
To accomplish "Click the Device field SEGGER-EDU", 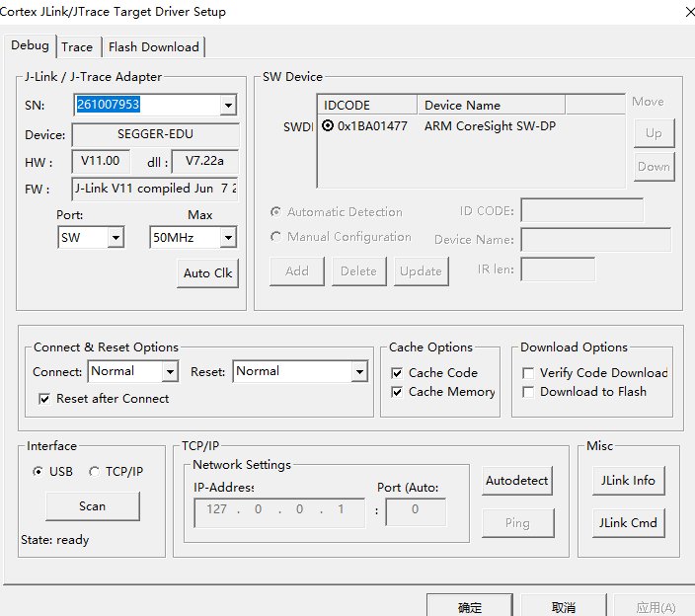I will coord(155,134).
